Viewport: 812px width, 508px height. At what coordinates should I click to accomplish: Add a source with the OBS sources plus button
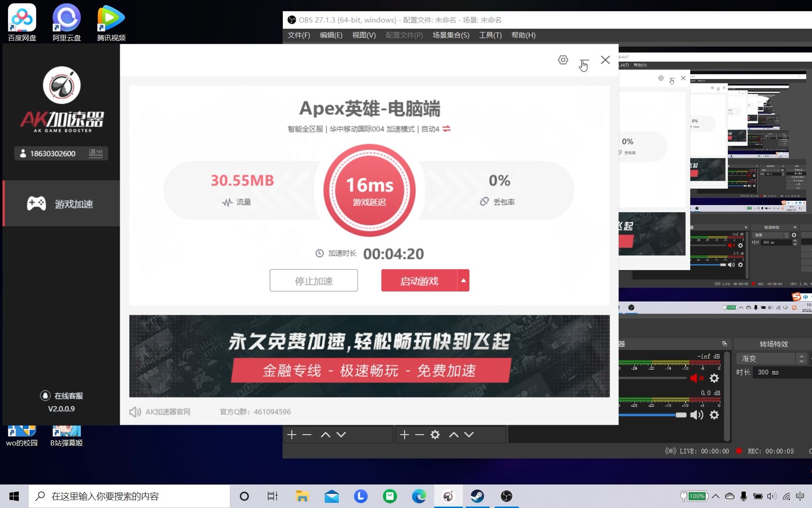(405, 435)
